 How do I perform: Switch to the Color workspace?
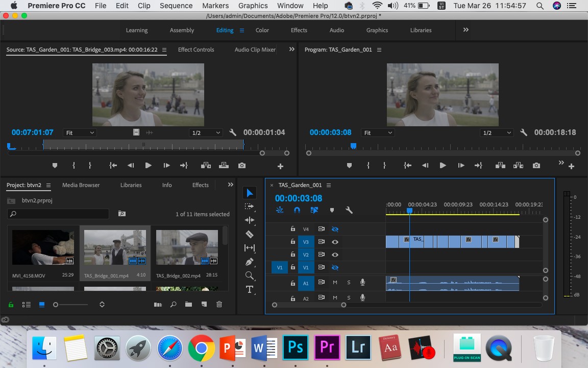point(262,31)
